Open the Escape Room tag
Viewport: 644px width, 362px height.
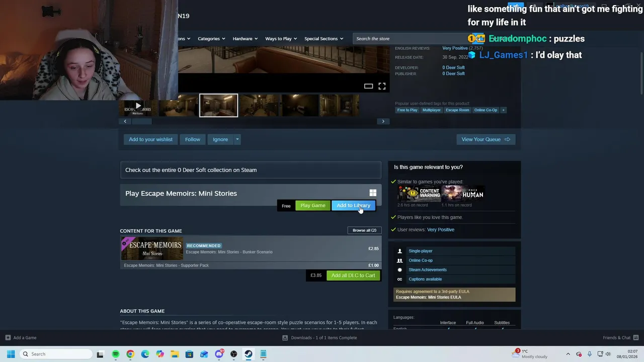457,110
